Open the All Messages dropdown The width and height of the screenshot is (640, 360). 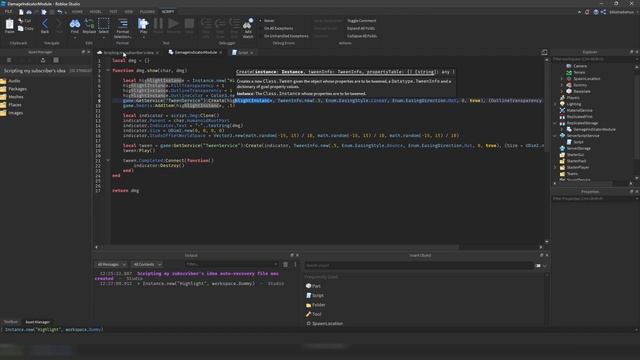pyautogui.click(x=111, y=264)
